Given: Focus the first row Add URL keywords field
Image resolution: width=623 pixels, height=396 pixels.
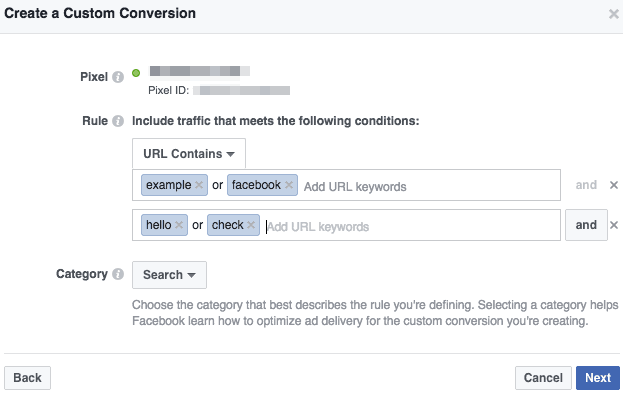Looking at the screenshot, I should [431, 186].
